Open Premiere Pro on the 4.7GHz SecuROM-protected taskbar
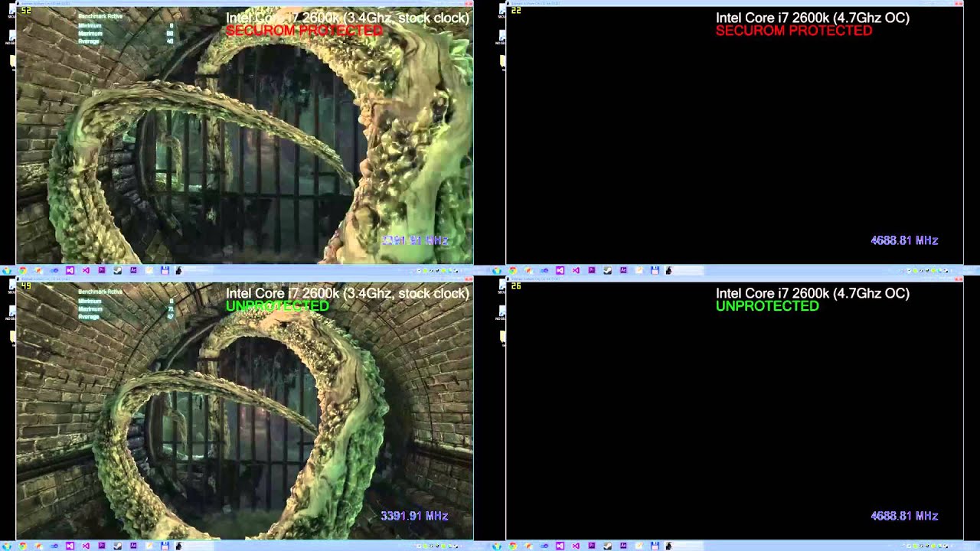 coord(592,271)
